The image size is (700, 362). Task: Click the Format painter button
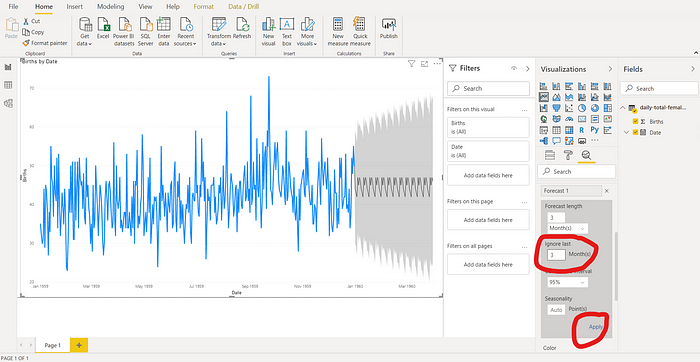[45, 43]
